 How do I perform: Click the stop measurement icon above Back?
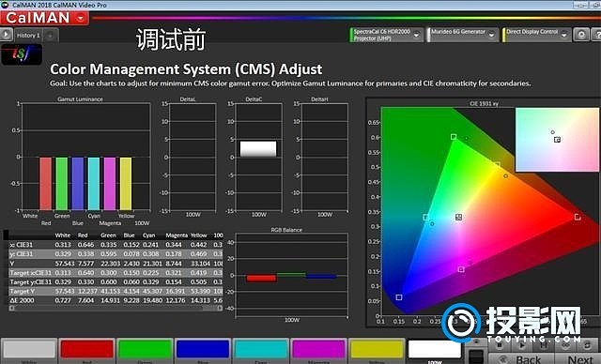500,345
